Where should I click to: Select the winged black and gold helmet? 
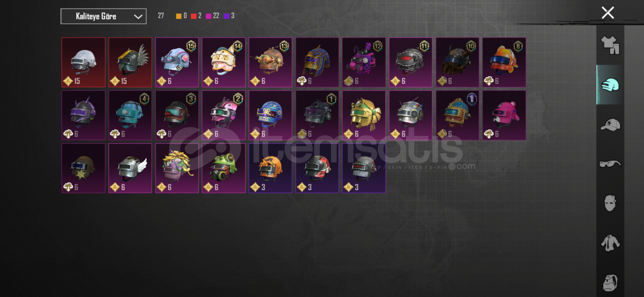[130, 62]
